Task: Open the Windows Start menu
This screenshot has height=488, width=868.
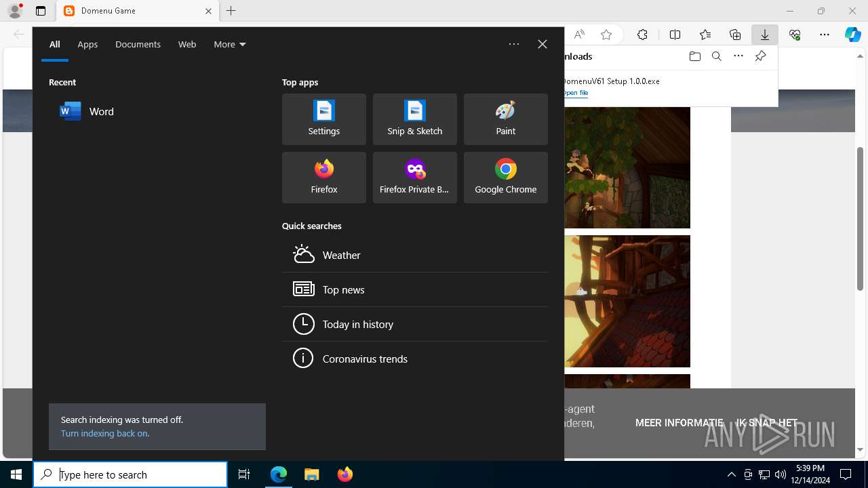Action: pos(16,474)
